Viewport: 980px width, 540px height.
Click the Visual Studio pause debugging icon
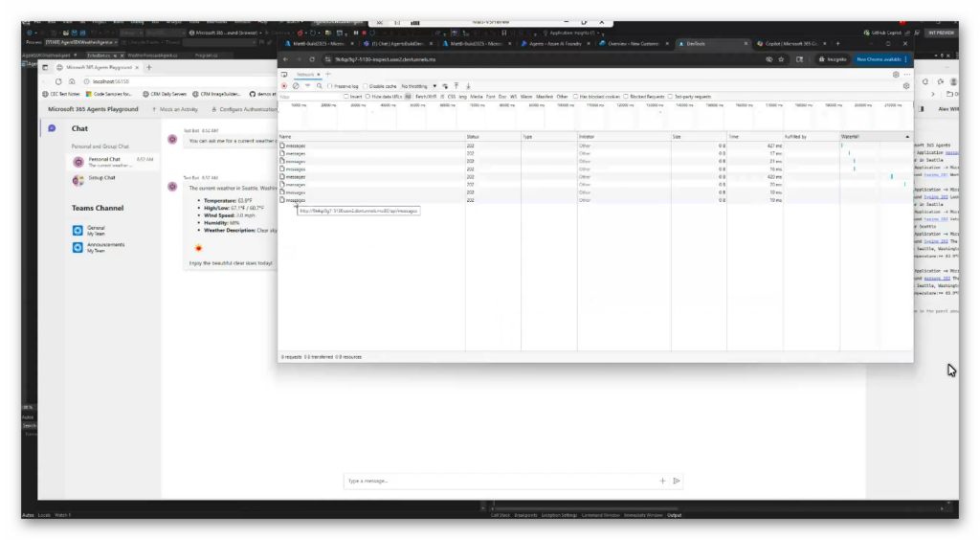(356, 33)
